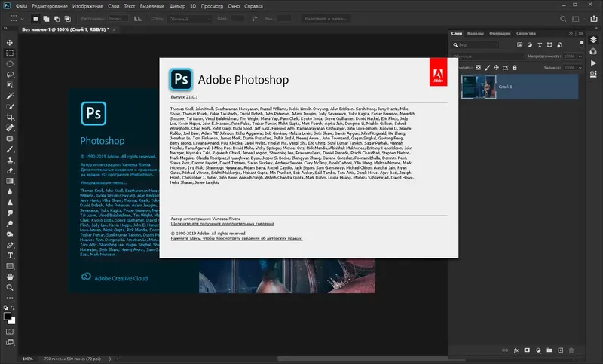Select the Magic Wand tool
This screenshot has height=364, width=603.
point(10,96)
